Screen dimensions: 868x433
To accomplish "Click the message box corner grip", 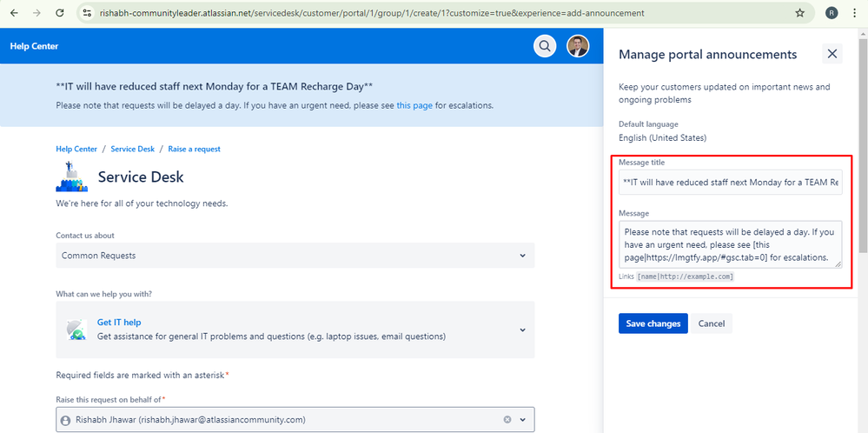I will pos(838,264).
